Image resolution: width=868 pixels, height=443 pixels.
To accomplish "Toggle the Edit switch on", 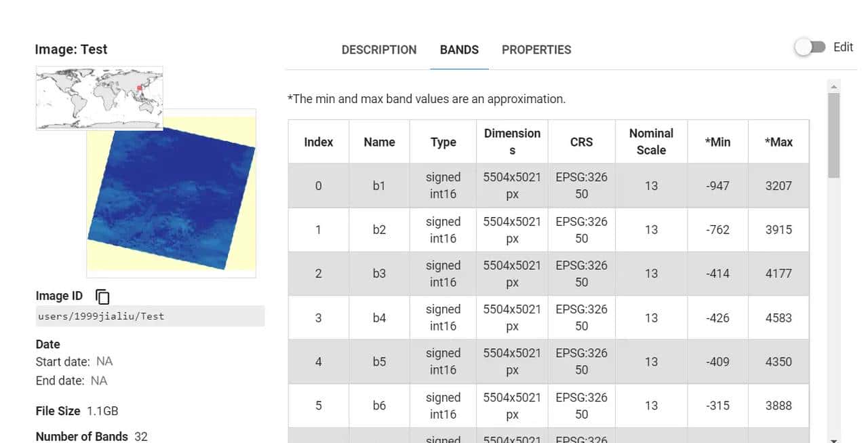I will coord(809,47).
